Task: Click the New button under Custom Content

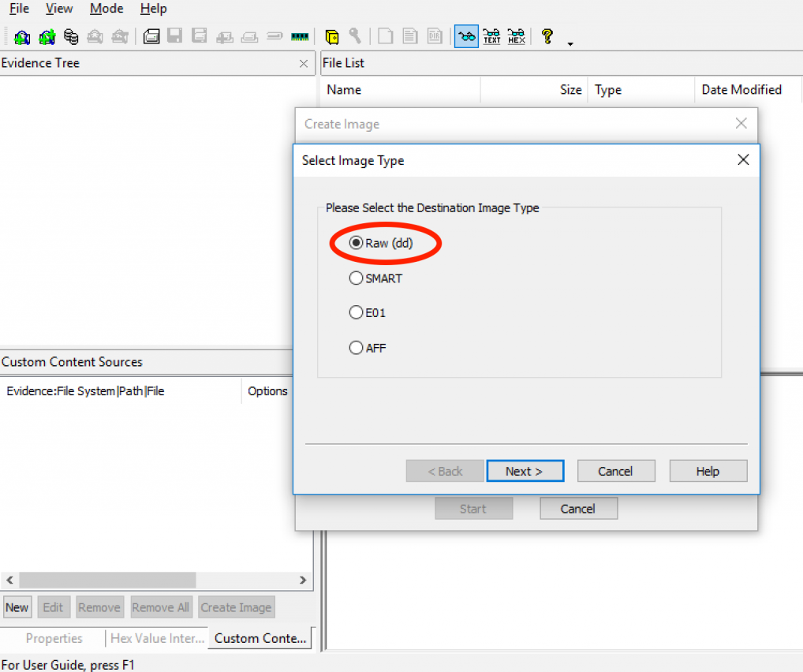Action: [x=17, y=607]
